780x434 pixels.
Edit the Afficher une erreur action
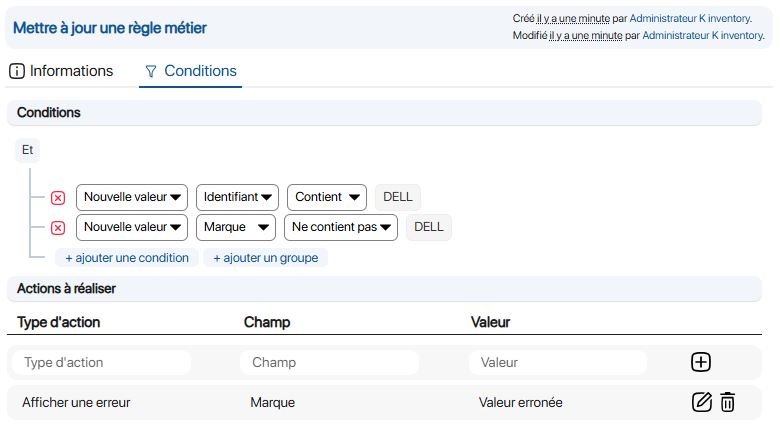tap(701, 402)
